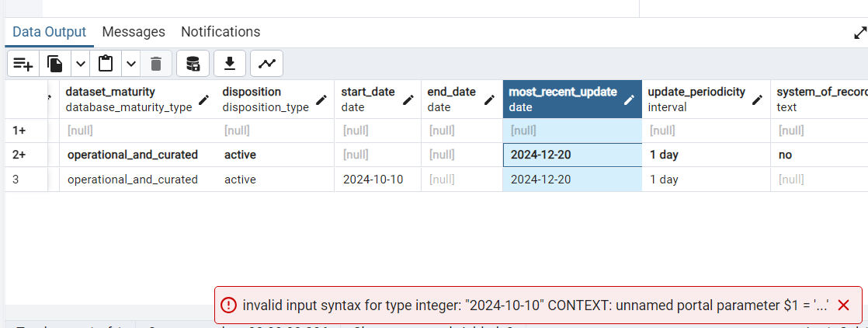Screen dimensions: 868x328
Task: Click the Delete row trash icon
Action: 156,64
